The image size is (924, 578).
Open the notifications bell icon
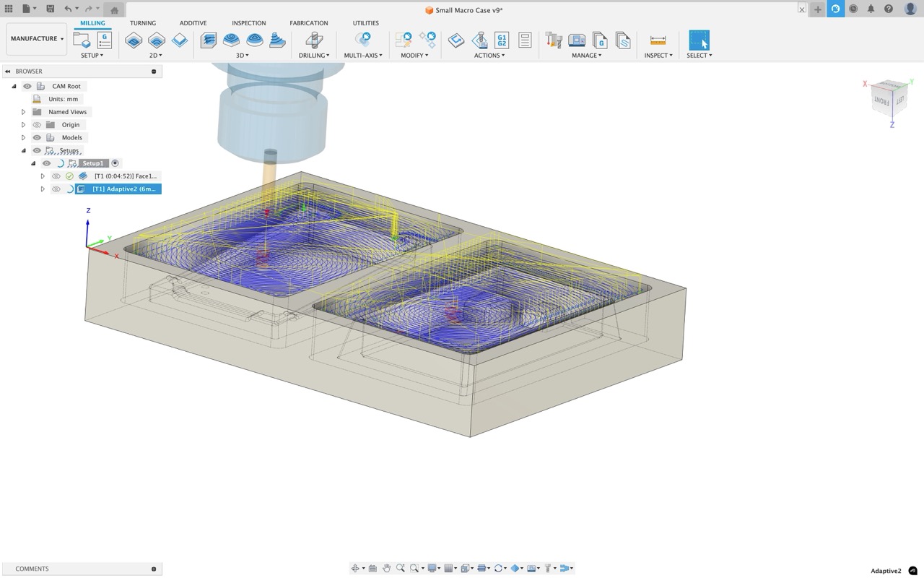coord(871,9)
